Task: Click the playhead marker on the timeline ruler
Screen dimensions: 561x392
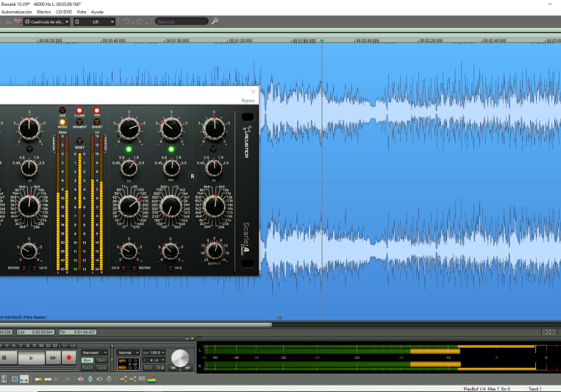Action: point(322,40)
